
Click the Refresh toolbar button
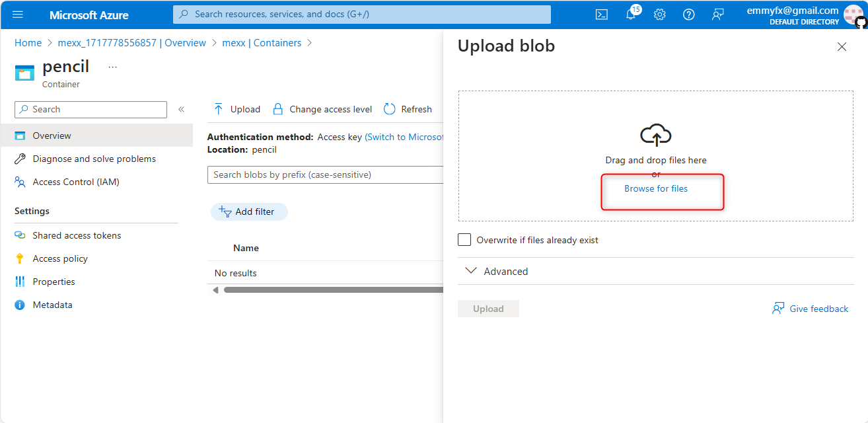pyautogui.click(x=408, y=109)
